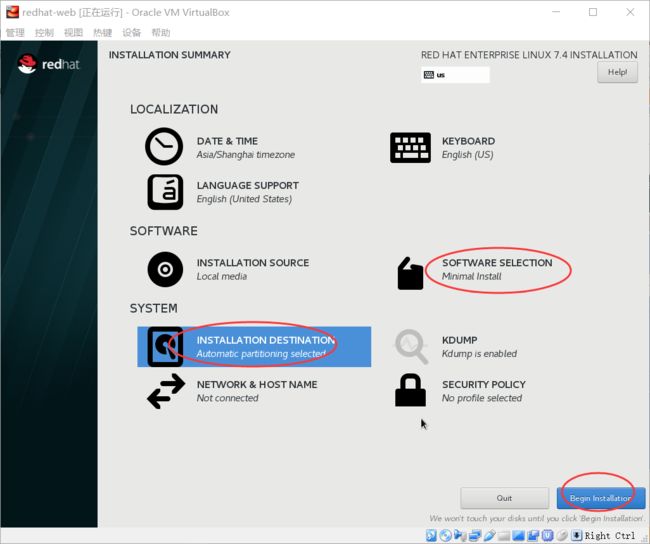Screen dimensions: 650x544
Task: Click virtualization features V indicator
Action: (x=548, y=535)
